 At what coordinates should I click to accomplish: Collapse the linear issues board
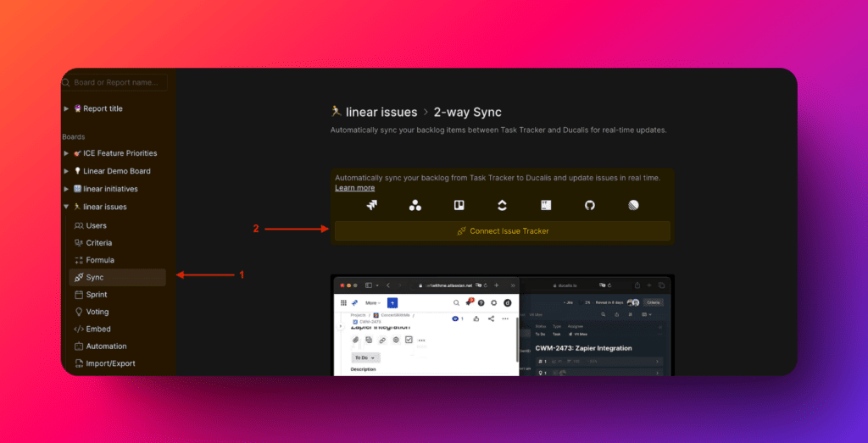click(x=67, y=207)
